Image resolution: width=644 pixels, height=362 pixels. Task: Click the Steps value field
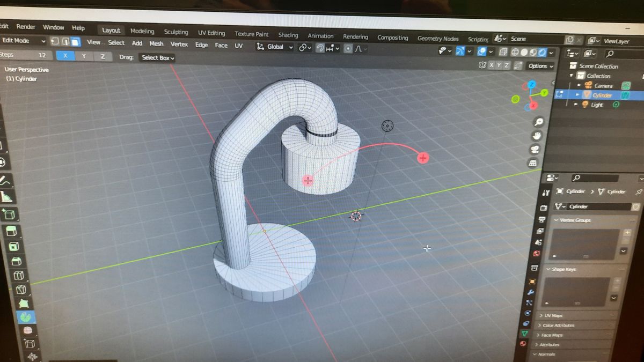(x=26, y=55)
